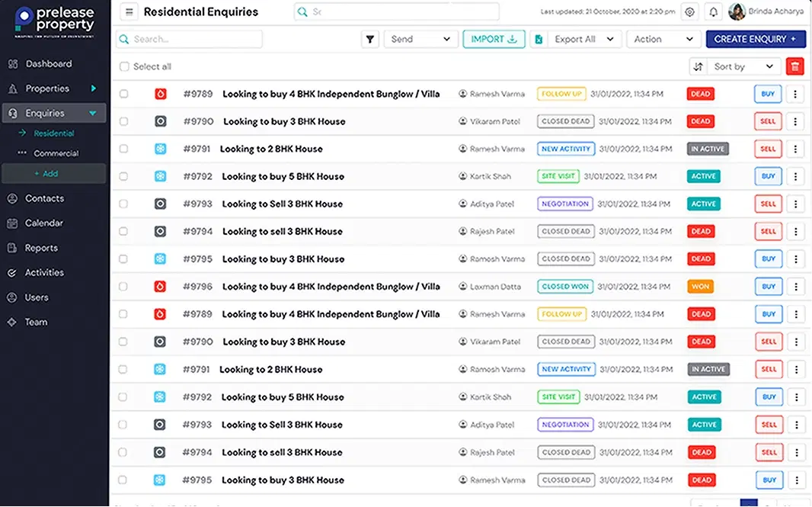Tick the checkbox for first #9792 row
The width and height of the screenshot is (812, 507).
(x=124, y=177)
